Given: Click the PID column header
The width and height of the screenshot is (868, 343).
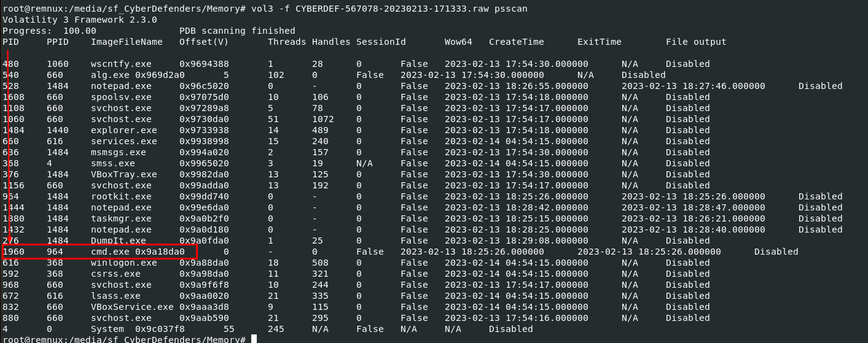Looking at the screenshot, I should [10, 42].
